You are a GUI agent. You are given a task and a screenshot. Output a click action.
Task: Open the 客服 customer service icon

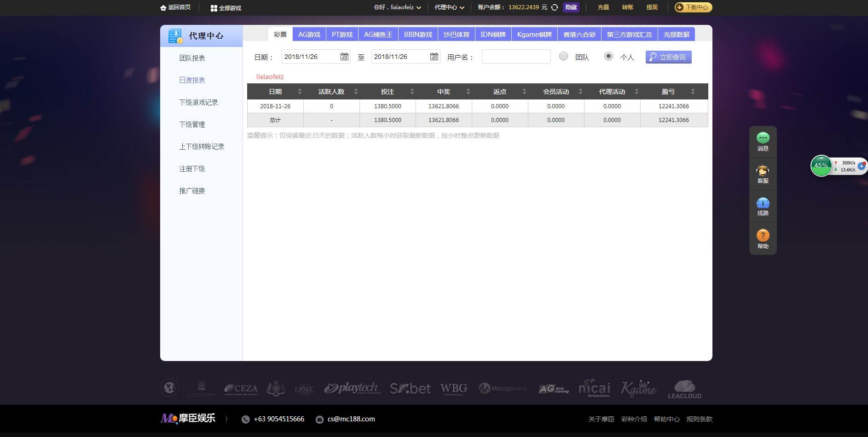(763, 170)
